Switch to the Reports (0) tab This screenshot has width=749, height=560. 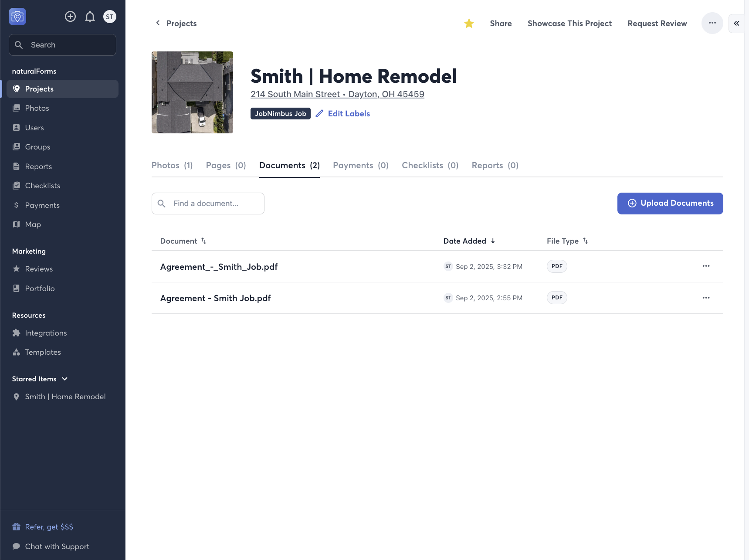click(x=495, y=165)
